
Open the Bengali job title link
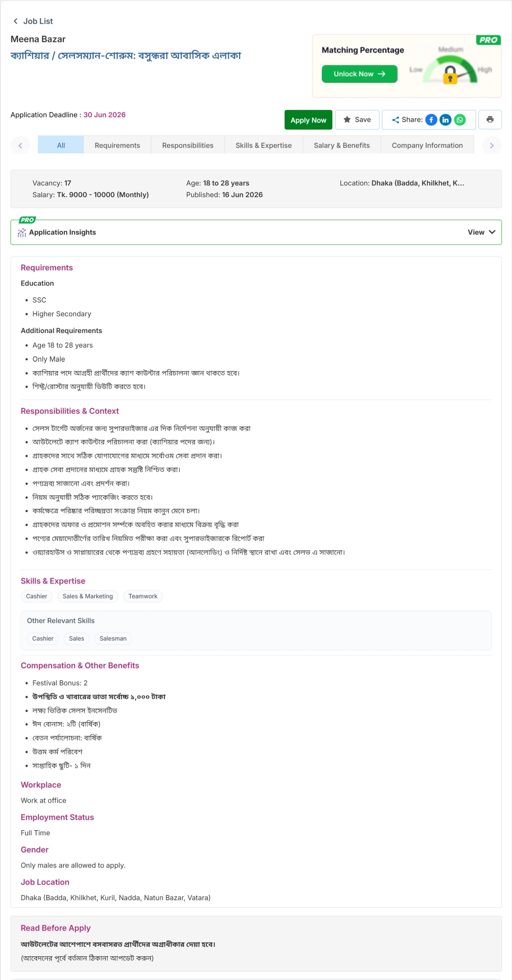point(126,55)
